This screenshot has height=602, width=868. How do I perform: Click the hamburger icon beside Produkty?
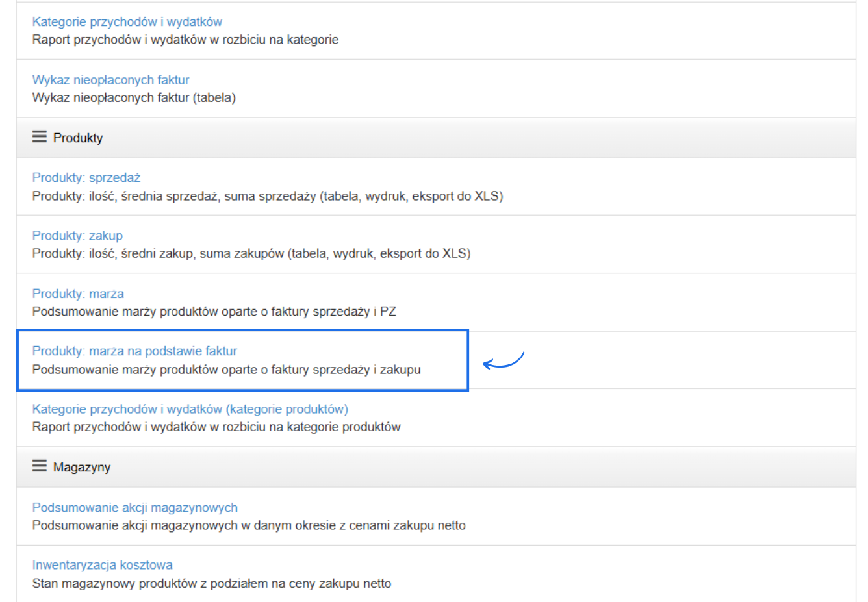tap(40, 137)
